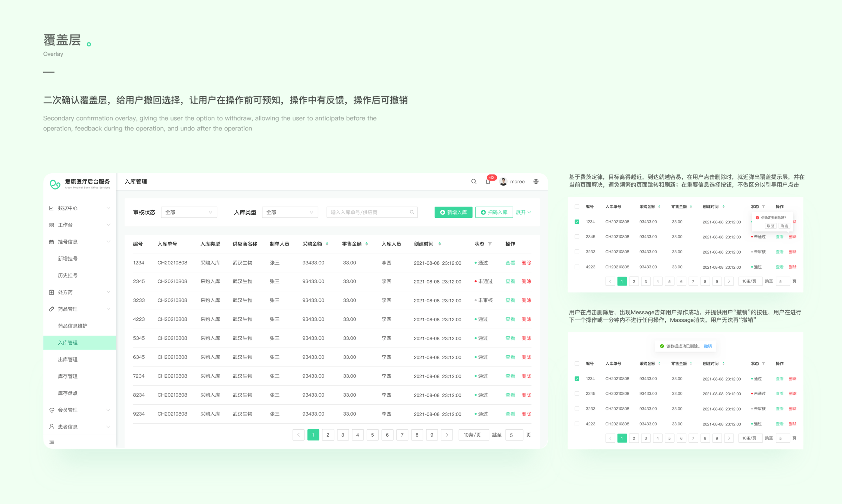
Task: Open 新增挂号 in sidebar
Action: coord(68,258)
